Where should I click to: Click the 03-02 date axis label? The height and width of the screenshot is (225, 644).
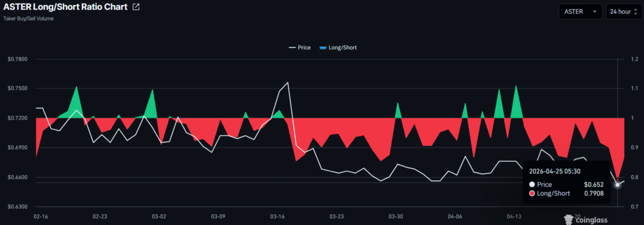tap(159, 217)
